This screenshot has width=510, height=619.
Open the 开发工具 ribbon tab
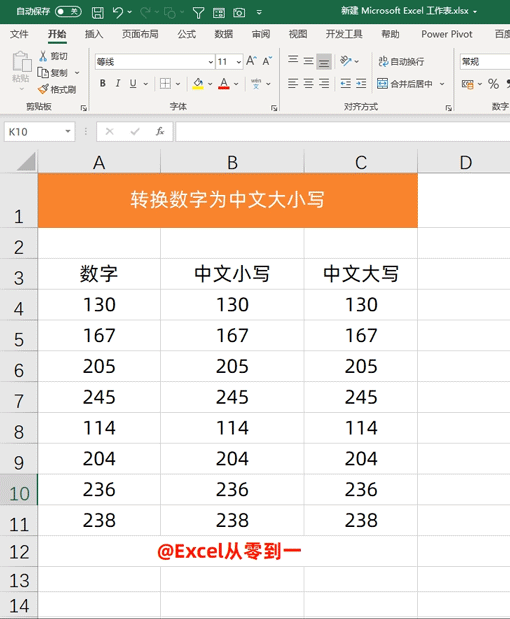pyautogui.click(x=344, y=34)
